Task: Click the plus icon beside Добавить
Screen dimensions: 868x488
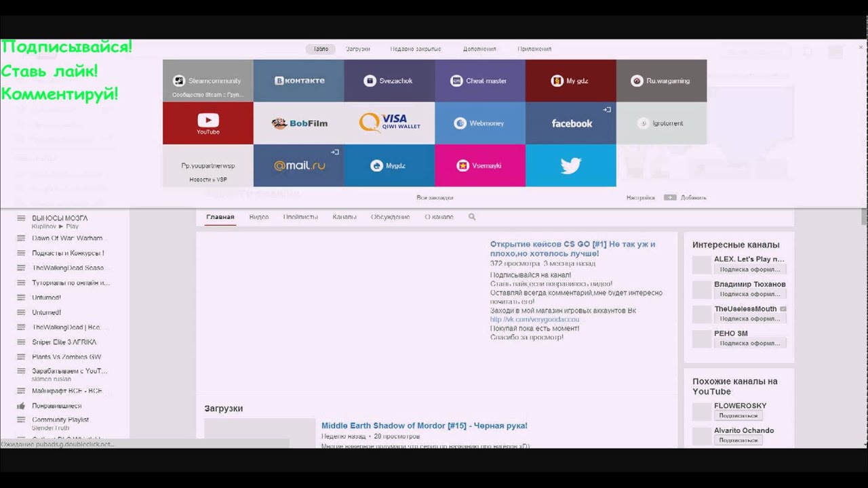Action: (x=670, y=197)
